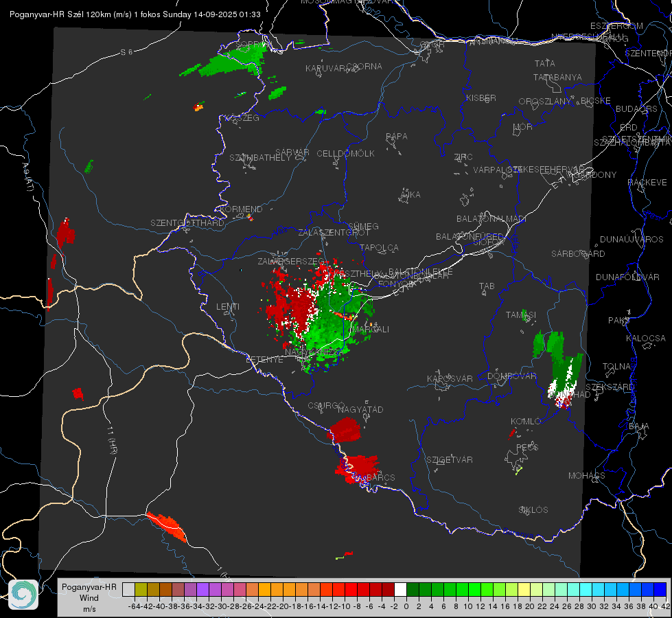
Task: Click the SZENTGOTTHARD label
Action: 187,223
